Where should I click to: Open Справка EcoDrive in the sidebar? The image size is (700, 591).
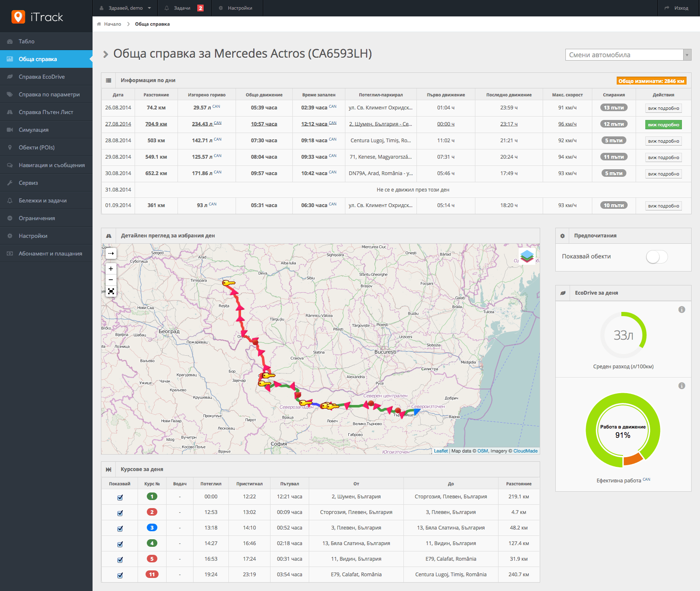(46, 77)
